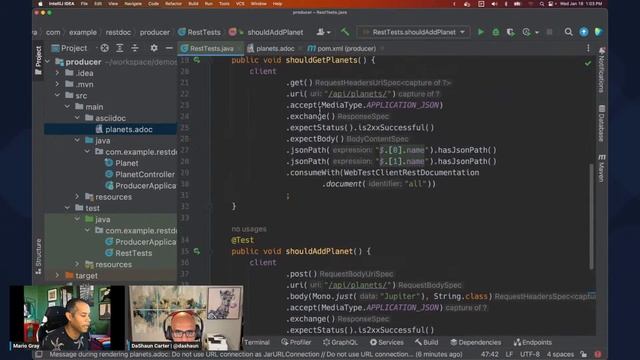The image size is (640, 360).
Task: Open the Endpoints tool window
Action: [x=533, y=342]
